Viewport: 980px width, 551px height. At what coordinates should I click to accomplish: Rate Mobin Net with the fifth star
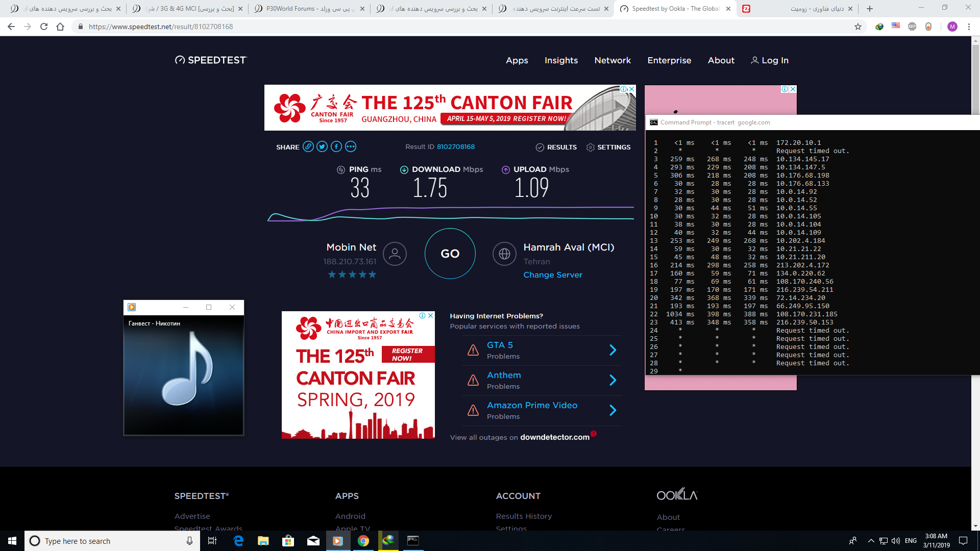pyautogui.click(x=373, y=274)
